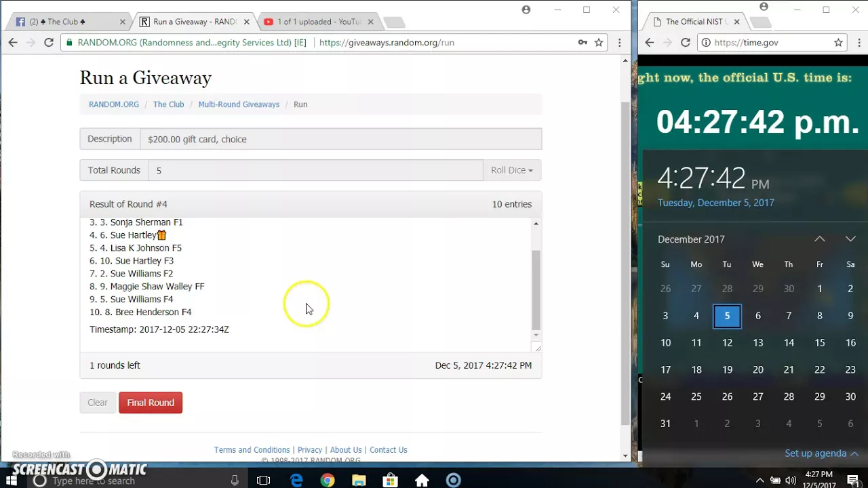
Task: Go to previous month in calendar flyout
Action: point(820,239)
